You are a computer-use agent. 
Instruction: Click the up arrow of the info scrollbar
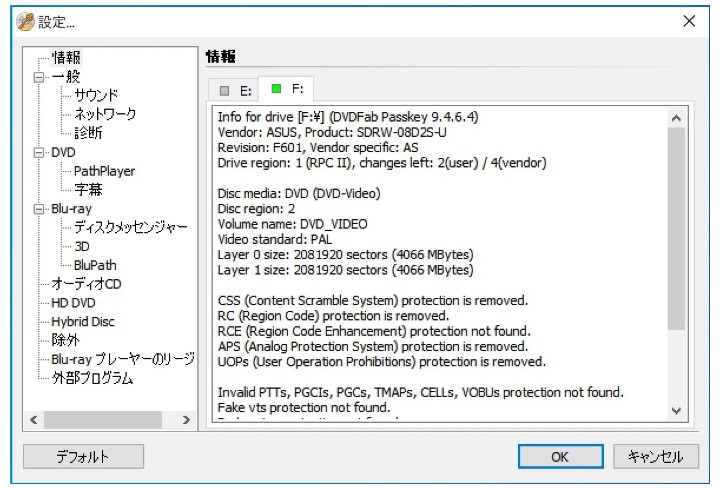pyautogui.click(x=676, y=118)
